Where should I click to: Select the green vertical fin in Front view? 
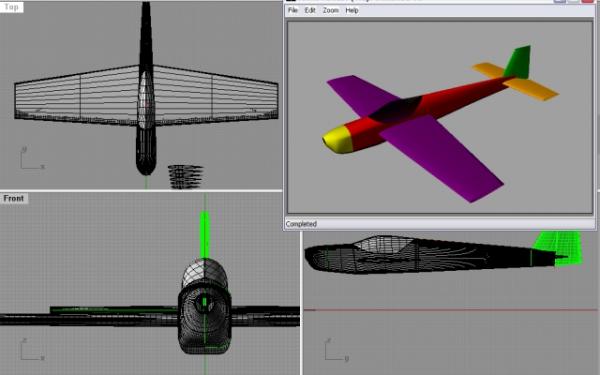205,235
